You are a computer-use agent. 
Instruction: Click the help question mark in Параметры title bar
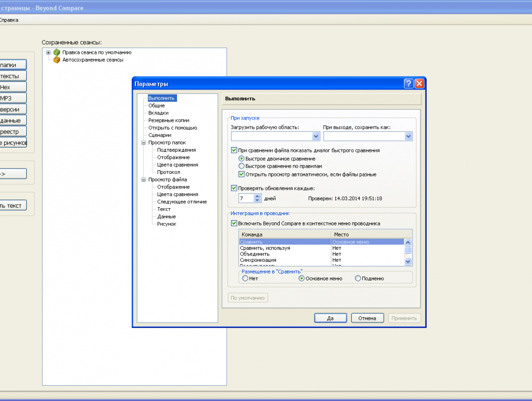click(x=409, y=84)
